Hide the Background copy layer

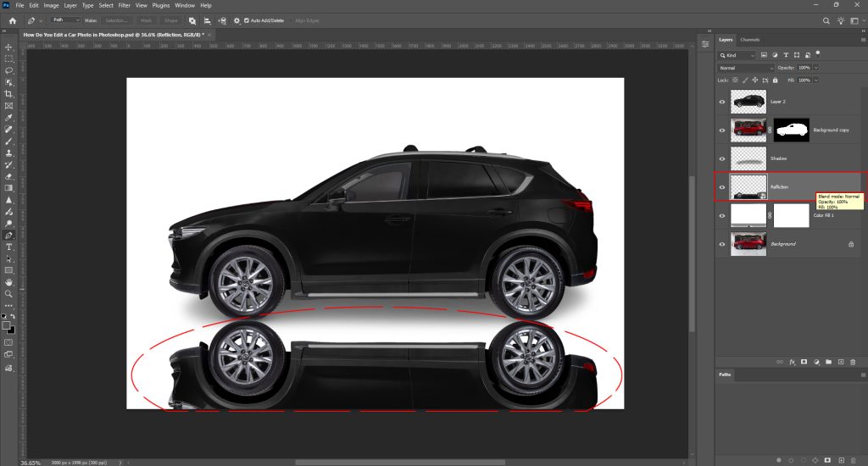coord(722,130)
